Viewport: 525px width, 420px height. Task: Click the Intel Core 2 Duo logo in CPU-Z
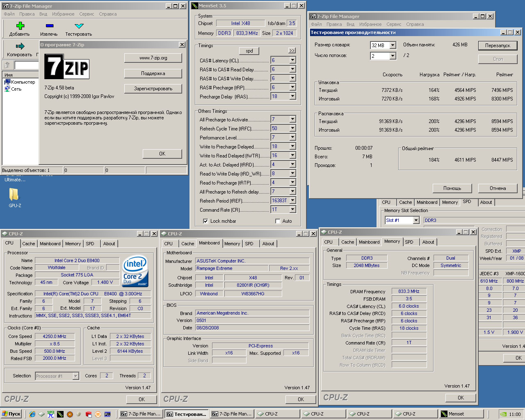pos(135,272)
